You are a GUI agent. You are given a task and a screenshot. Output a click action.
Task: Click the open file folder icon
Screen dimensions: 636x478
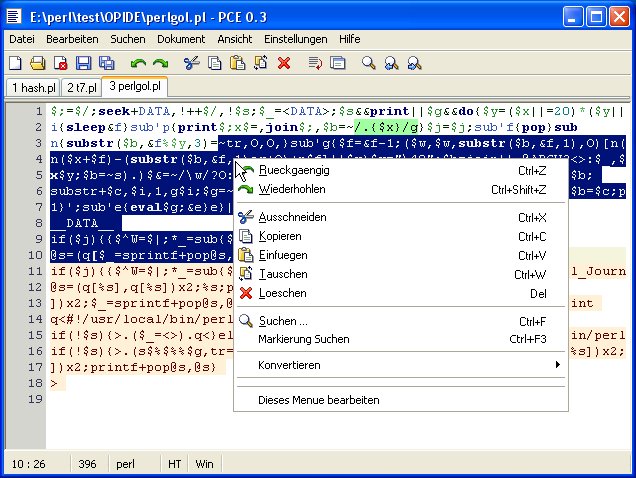pyautogui.click(x=38, y=63)
